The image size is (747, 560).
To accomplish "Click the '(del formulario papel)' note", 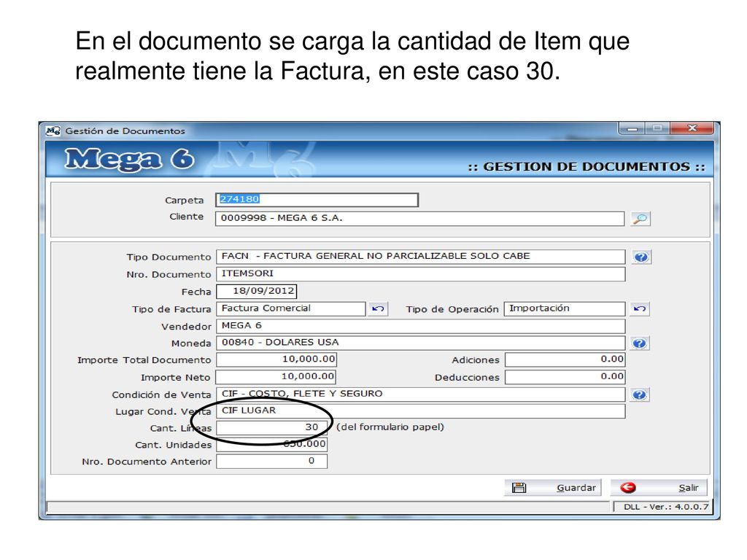I will point(390,427).
